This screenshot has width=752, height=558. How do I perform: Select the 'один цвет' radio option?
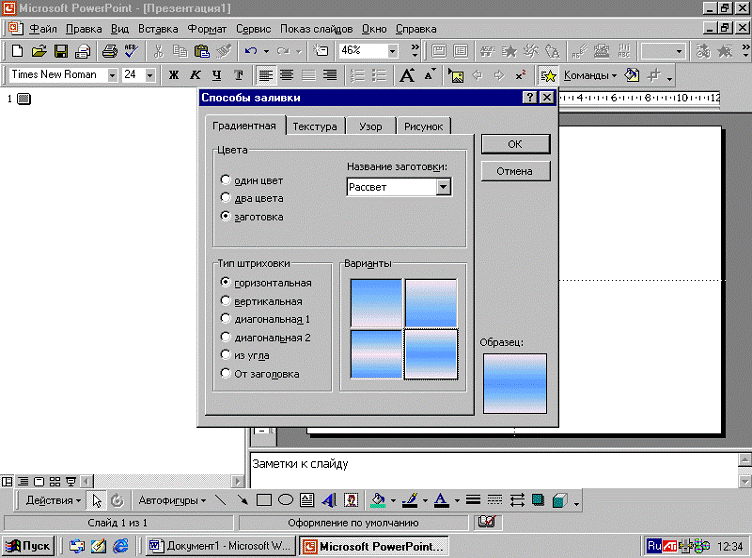(226, 181)
